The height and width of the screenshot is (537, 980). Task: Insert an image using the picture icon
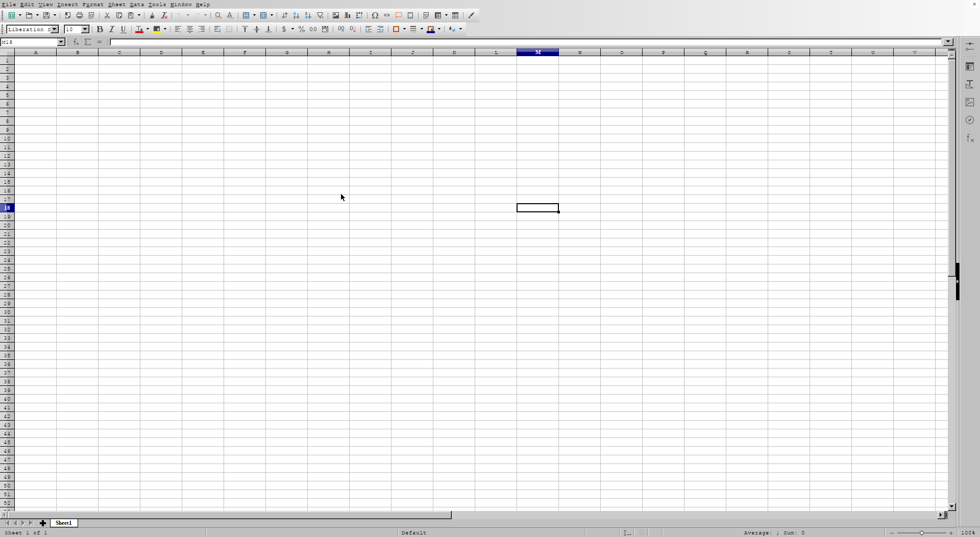pos(336,15)
